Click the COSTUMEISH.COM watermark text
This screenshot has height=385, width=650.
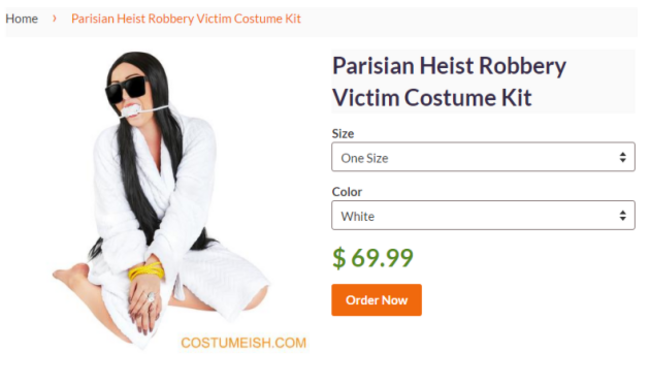pyautogui.click(x=243, y=343)
